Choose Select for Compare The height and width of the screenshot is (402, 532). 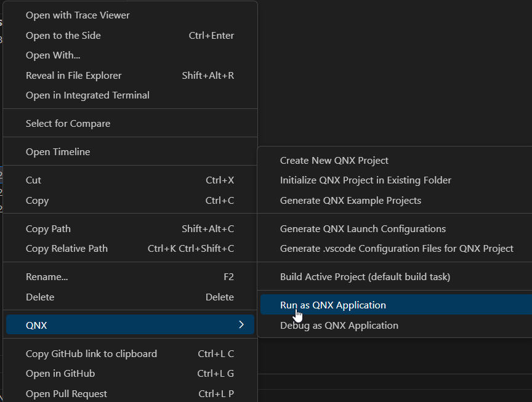130,124
